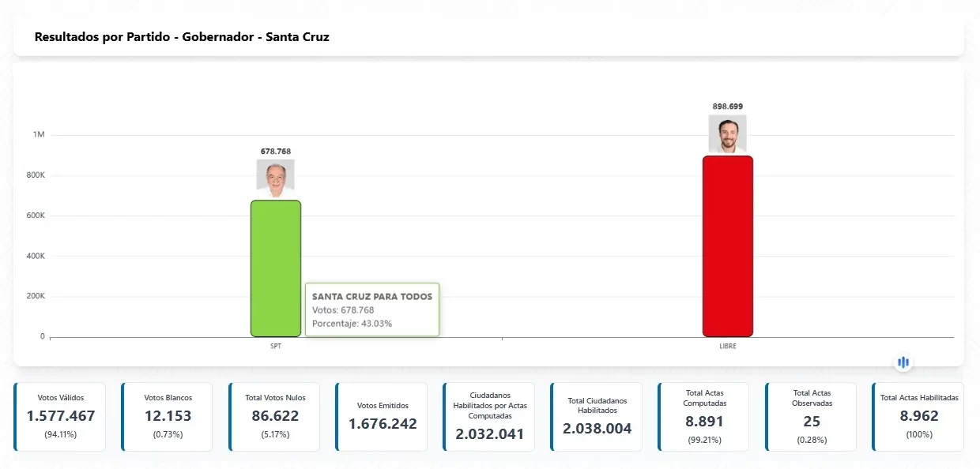
Task: Click the Total Actas Habilitadas card
Action: tap(919, 417)
